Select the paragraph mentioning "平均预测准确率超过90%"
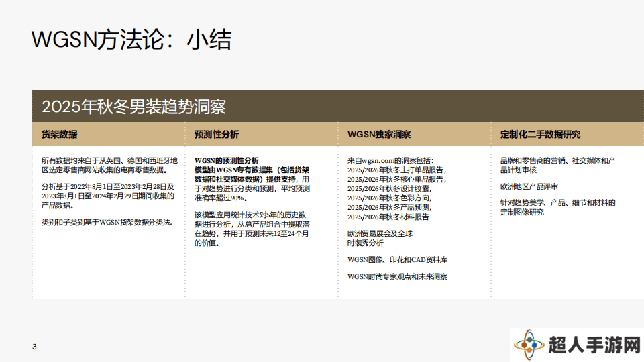Viewport: 644px width, 362px height. [252, 184]
